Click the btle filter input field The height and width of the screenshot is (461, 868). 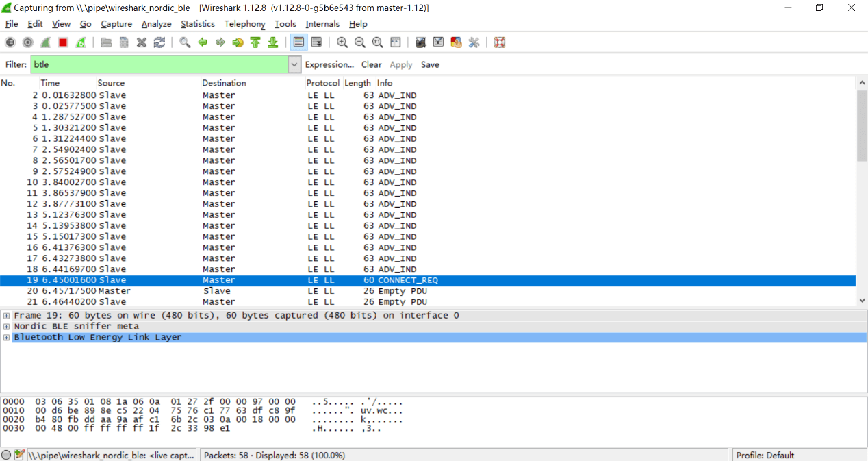(x=159, y=64)
